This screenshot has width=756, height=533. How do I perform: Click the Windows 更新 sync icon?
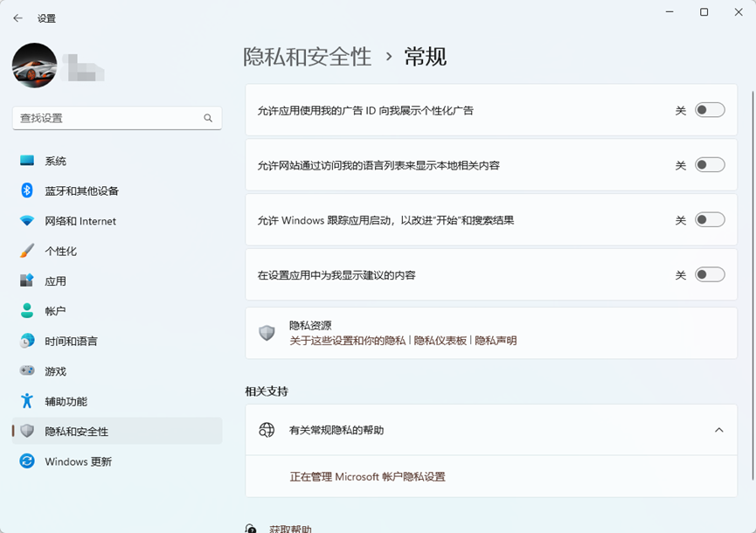coord(27,461)
